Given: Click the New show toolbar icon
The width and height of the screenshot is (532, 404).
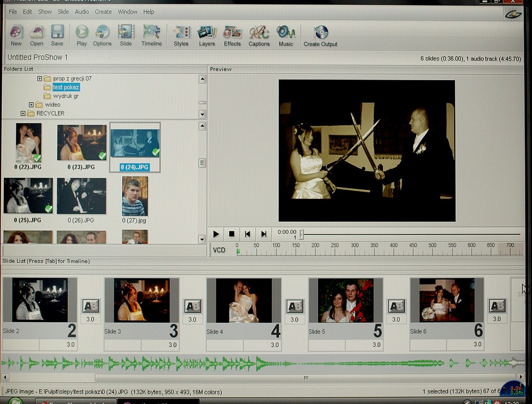Looking at the screenshot, I should (16, 32).
